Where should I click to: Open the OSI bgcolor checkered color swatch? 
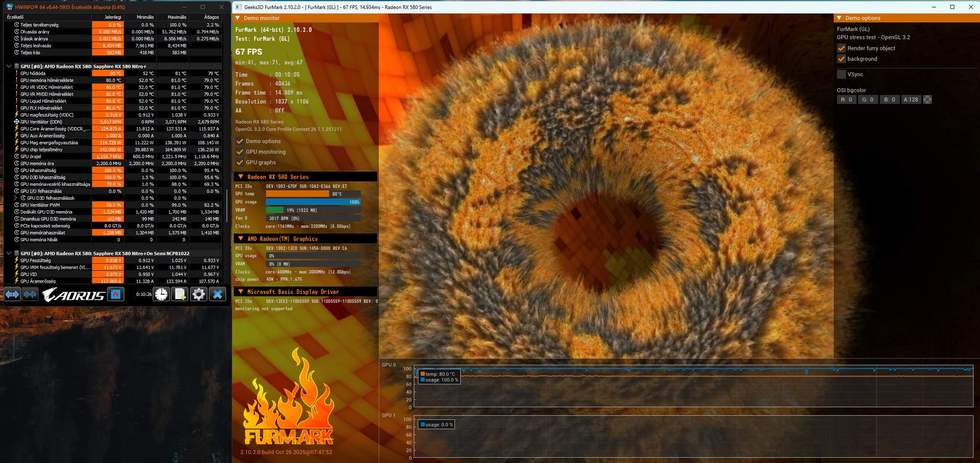[927, 100]
